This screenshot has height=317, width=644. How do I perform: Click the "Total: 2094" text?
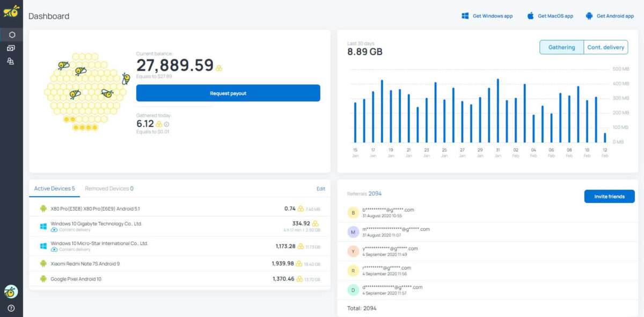click(x=362, y=308)
